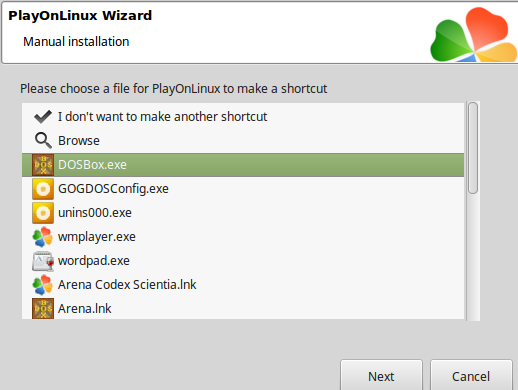This screenshot has height=390, width=518.
Task: Click the Arena.lnk DOSBox icon
Action: [x=43, y=309]
